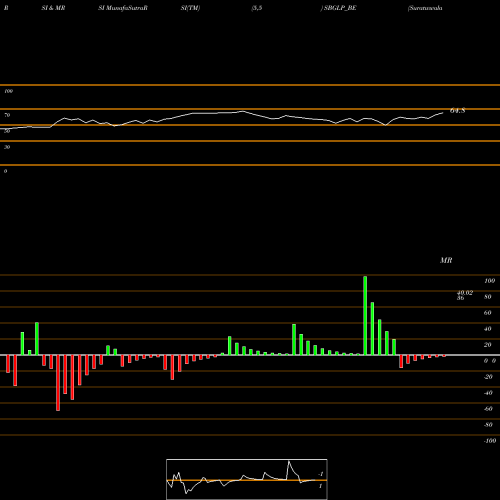Click the MR axis label -60
Screen dimensions: 500x500
(x=488, y=409)
